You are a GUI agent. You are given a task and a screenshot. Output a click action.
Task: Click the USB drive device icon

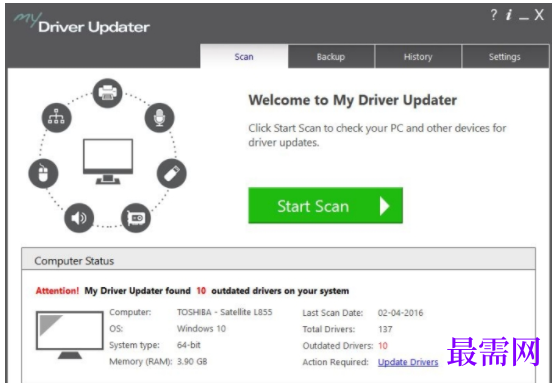171,174
